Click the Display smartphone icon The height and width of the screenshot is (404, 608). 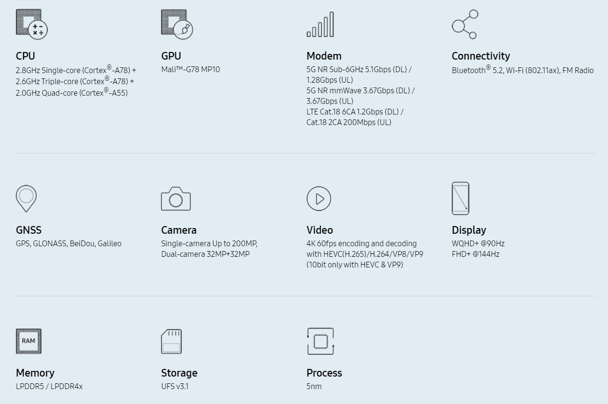pos(460,198)
